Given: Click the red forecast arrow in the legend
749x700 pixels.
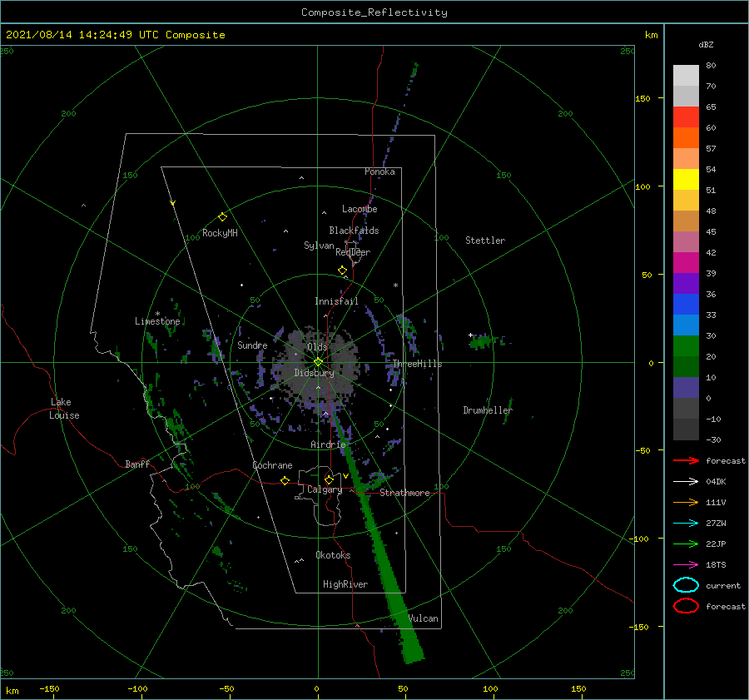Looking at the screenshot, I should (x=686, y=460).
